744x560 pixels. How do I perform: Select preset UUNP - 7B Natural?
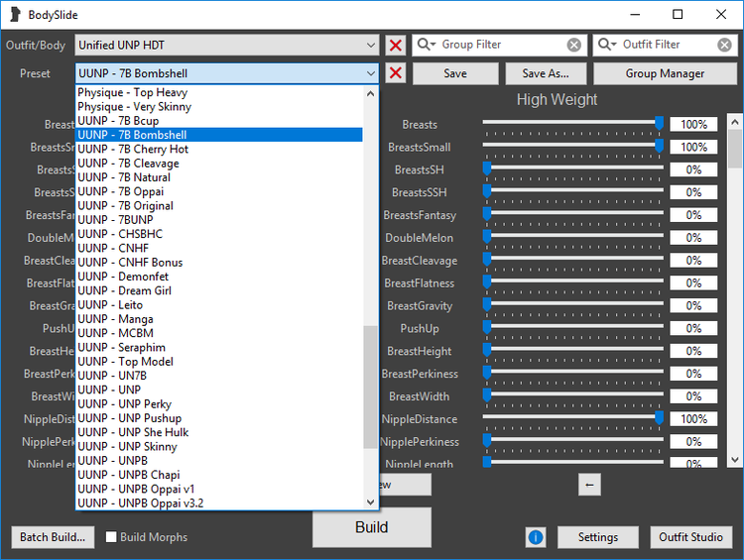[x=219, y=177]
